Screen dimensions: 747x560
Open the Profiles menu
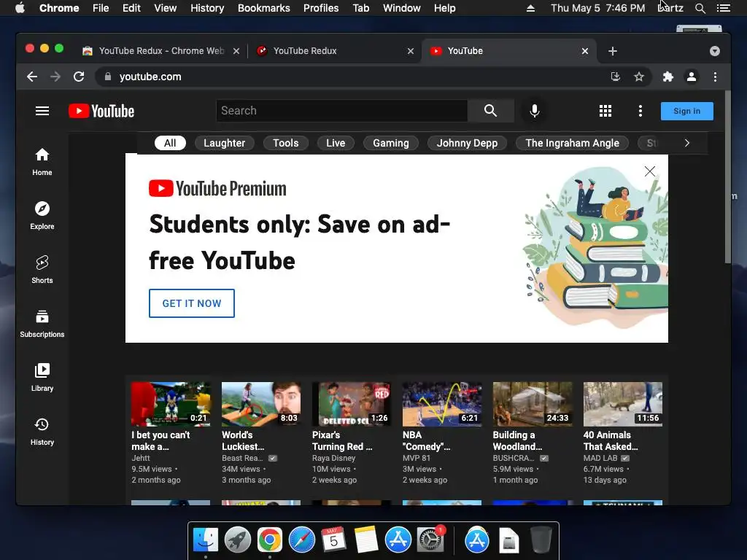(321, 8)
